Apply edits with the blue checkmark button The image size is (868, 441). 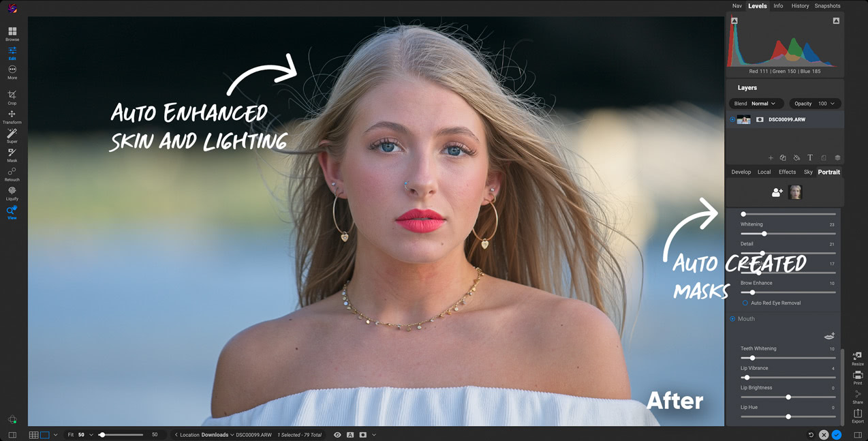pos(837,435)
